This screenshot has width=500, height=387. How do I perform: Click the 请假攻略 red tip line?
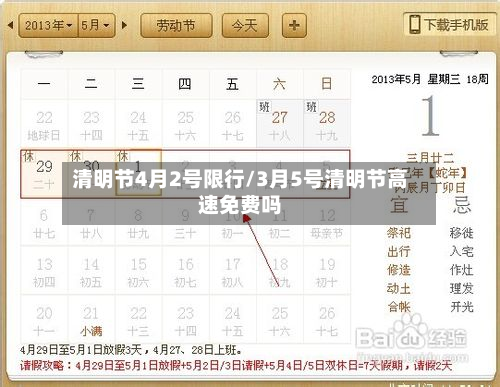(x=236, y=366)
